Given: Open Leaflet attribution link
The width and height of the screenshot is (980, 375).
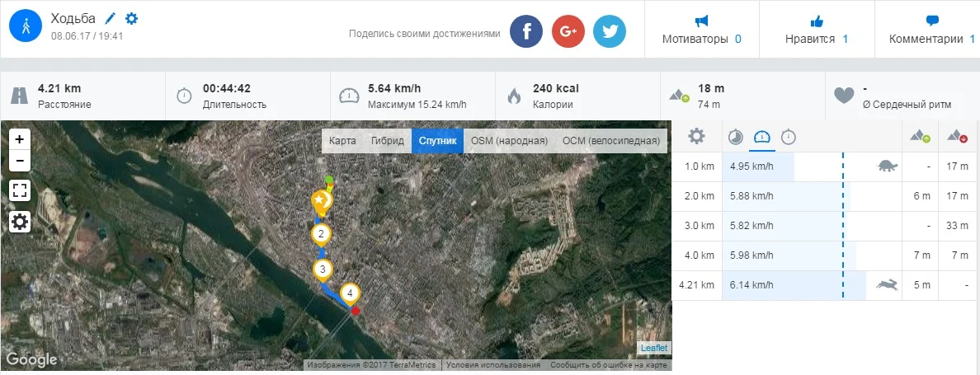Looking at the screenshot, I should tap(654, 348).
